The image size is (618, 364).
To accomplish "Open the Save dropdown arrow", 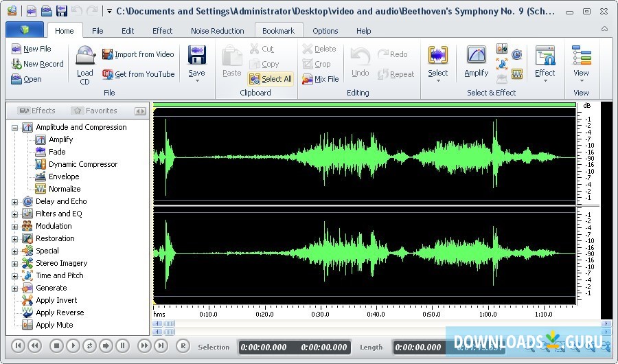I will click(x=197, y=82).
